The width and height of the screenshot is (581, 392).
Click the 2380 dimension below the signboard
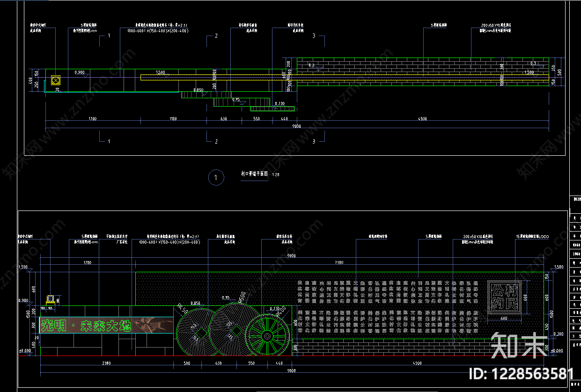106,363
